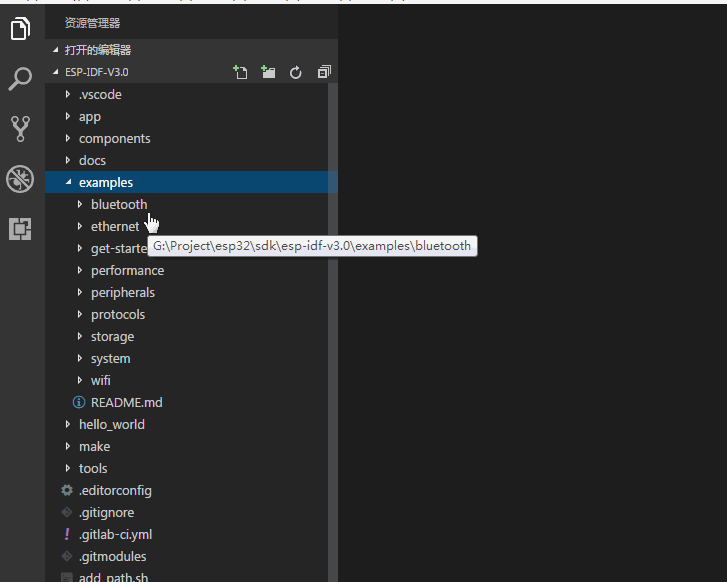Viewport: 727px width, 582px height.
Task: Open the README.md file
Action: (127, 403)
